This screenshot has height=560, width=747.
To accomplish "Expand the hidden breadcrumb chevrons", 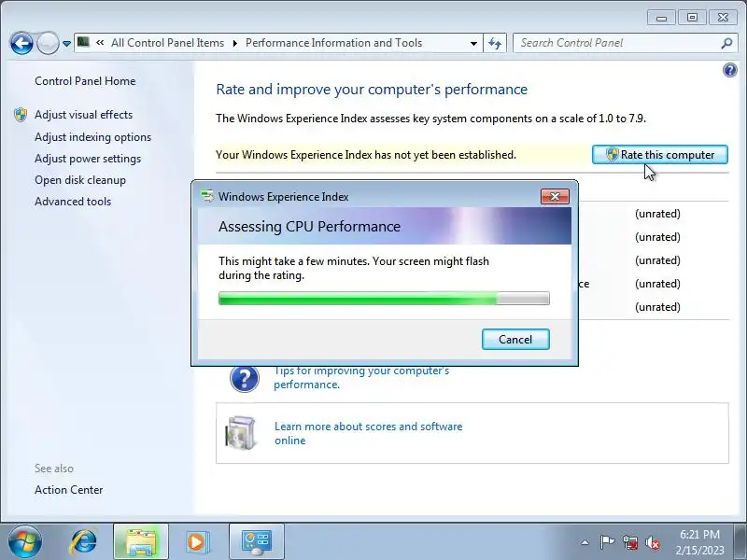I will pyautogui.click(x=100, y=43).
